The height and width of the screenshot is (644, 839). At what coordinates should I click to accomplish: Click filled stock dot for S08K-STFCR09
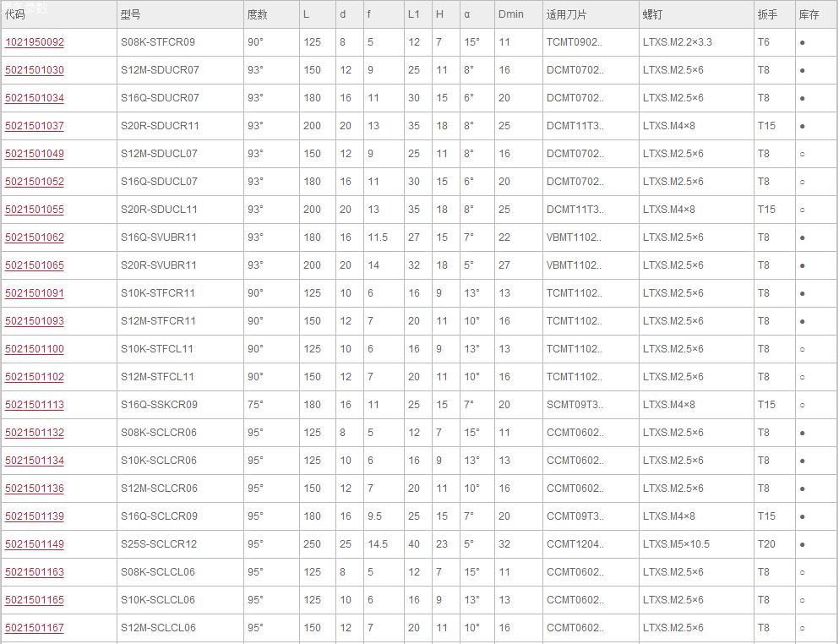coord(802,42)
